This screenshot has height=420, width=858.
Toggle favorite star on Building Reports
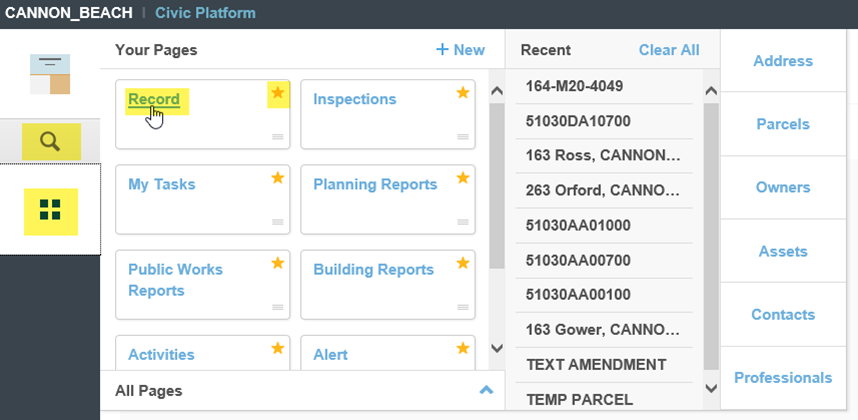463,263
